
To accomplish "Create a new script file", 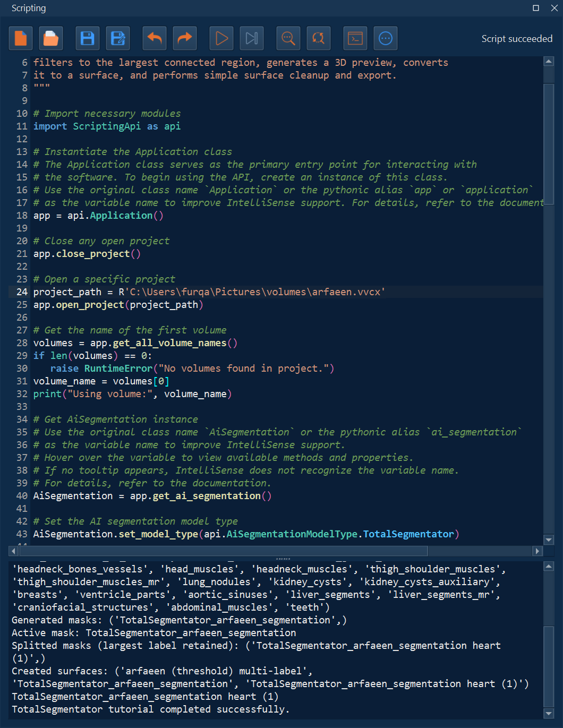I will pyautogui.click(x=21, y=38).
